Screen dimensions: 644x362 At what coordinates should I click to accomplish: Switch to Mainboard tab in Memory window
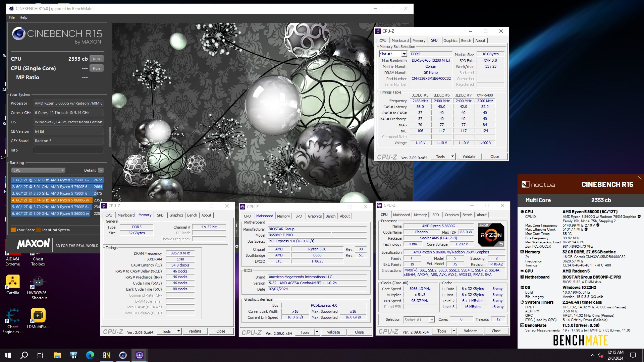click(126, 215)
